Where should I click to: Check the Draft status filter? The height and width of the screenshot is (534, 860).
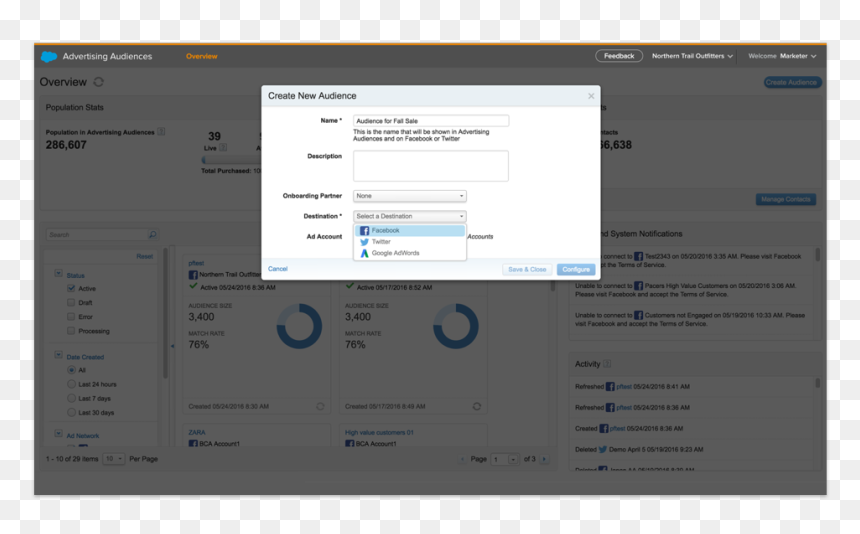(x=71, y=302)
